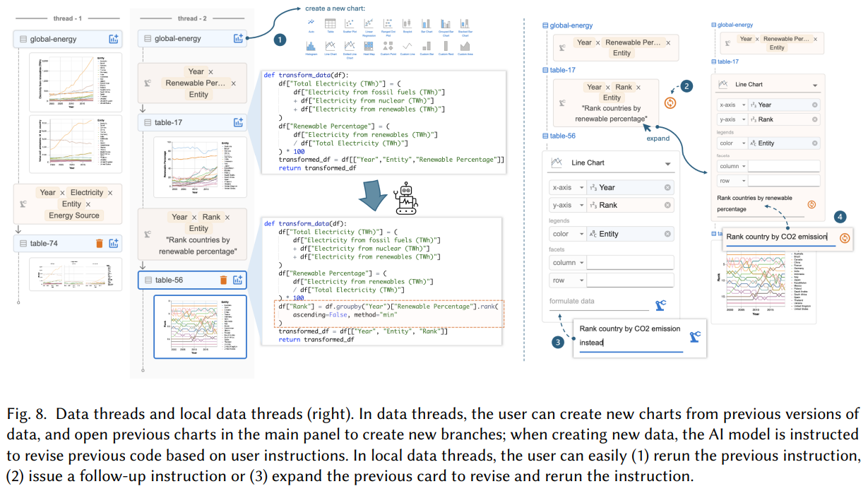Open the Line Chart type dropdown in the table-56 panel
Viewport: 868px width, 491px height.
tap(667, 163)
